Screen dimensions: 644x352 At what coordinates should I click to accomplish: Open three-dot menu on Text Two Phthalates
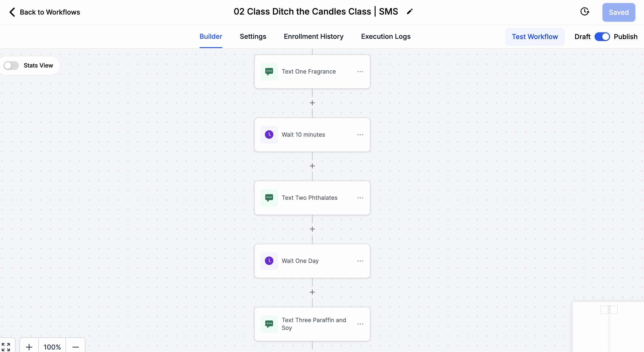[360, 198]
